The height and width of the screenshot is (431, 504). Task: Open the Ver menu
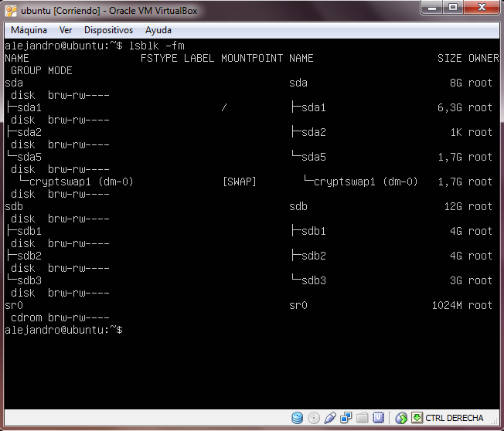[66, 30]
